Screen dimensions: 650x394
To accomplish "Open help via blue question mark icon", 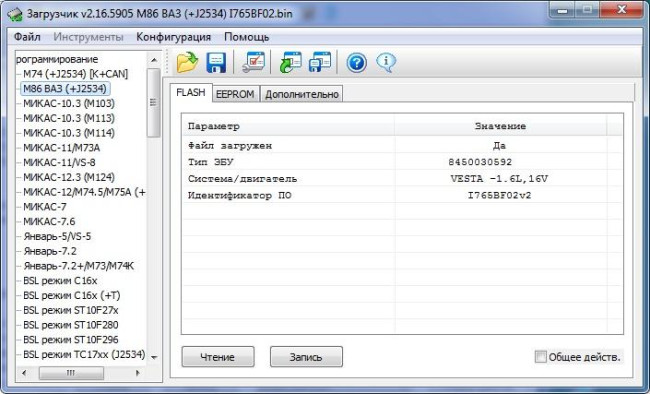I will pyautogui.click(x=357, y=63).
